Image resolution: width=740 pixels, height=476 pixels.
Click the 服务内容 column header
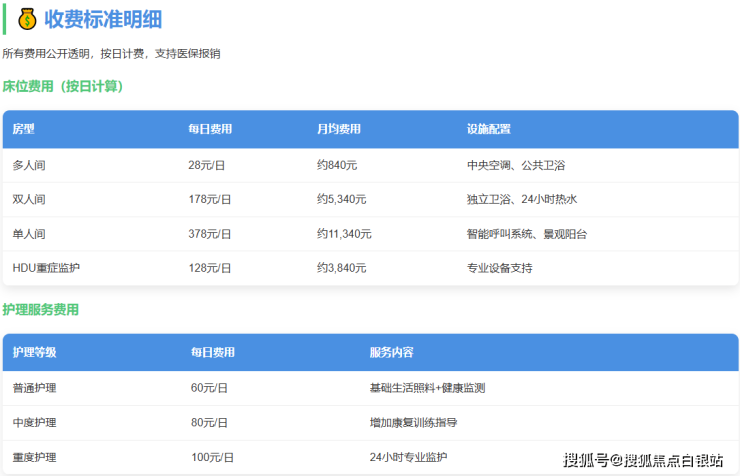coord(391,353)
